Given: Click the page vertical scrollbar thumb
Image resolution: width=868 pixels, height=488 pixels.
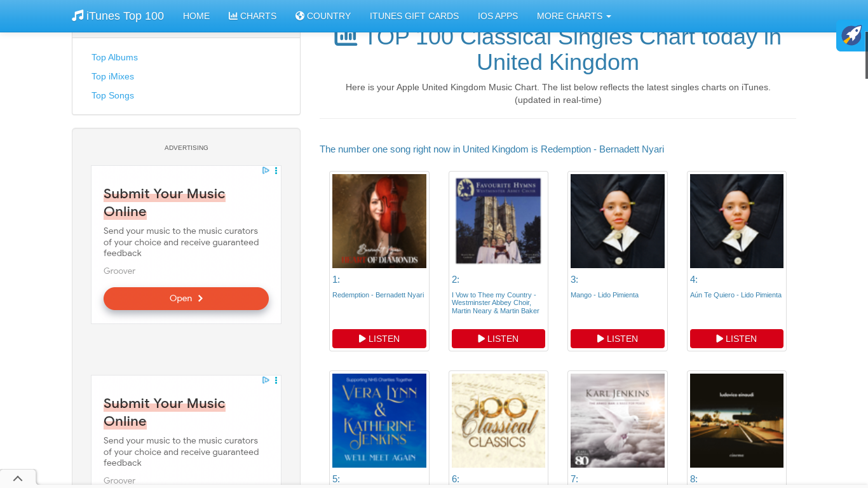Looking at the screenshot, I should [x=867, y=55].
